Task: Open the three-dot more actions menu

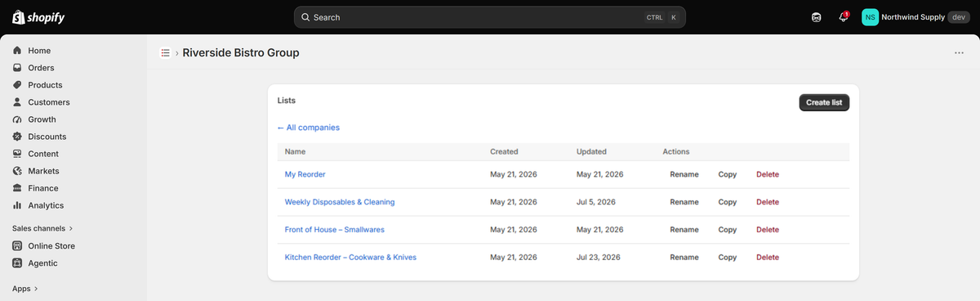Action: [959, 53]
